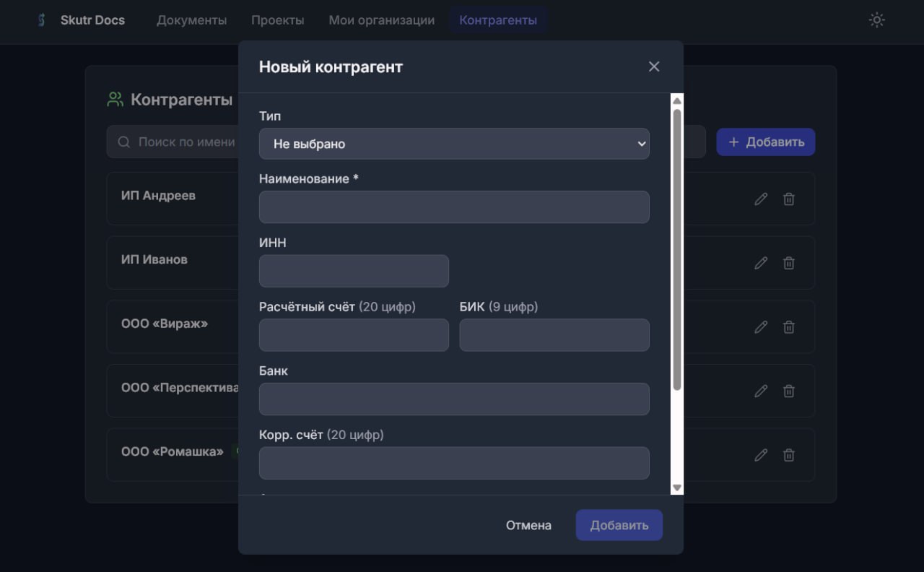The width and height of the screenshot is (924, 572).
Task: Toggle light theme with sun icon
Action: point(876,20)
